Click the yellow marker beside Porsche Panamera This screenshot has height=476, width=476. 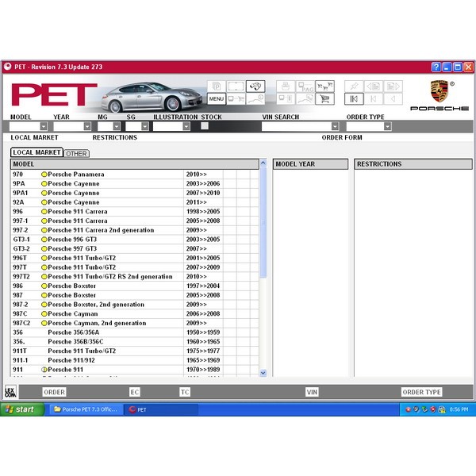44,175
